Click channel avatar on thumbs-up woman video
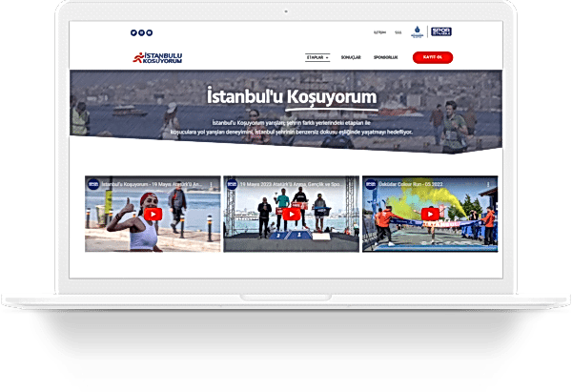The height and width of the screenshot is (392, 572). tap(93, 184)
